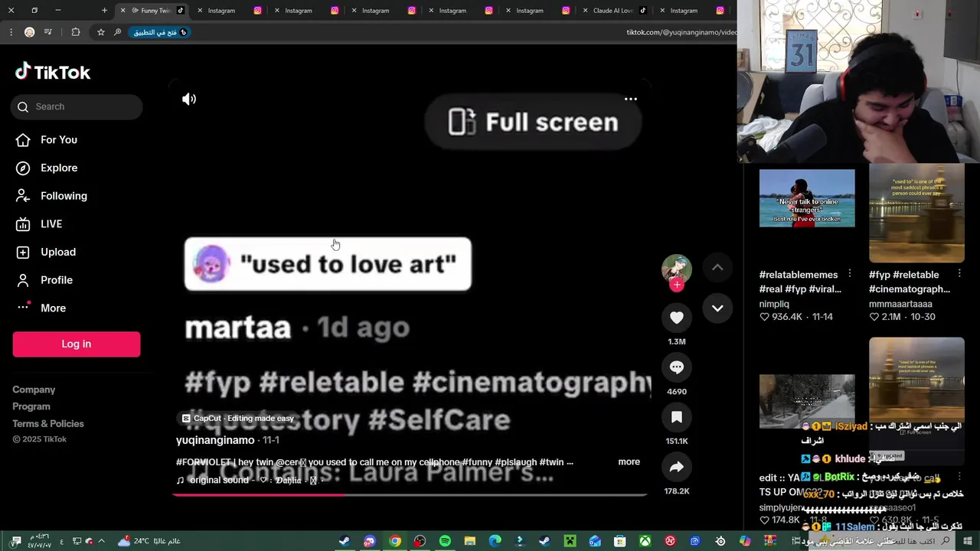Click the TikTok logo
This screenshot has width=980, height=551.
pyautogui.click(x=53, y=72)
